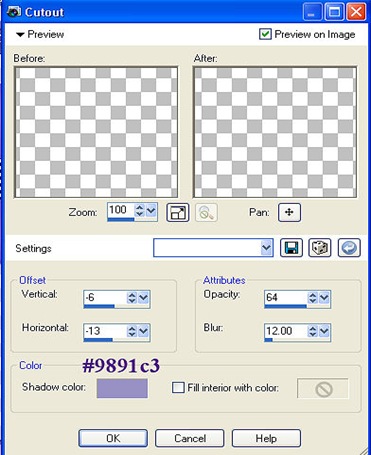Screen dimensions: 371x455
Task: Click the OK button
Action: [x=113, y=438]
